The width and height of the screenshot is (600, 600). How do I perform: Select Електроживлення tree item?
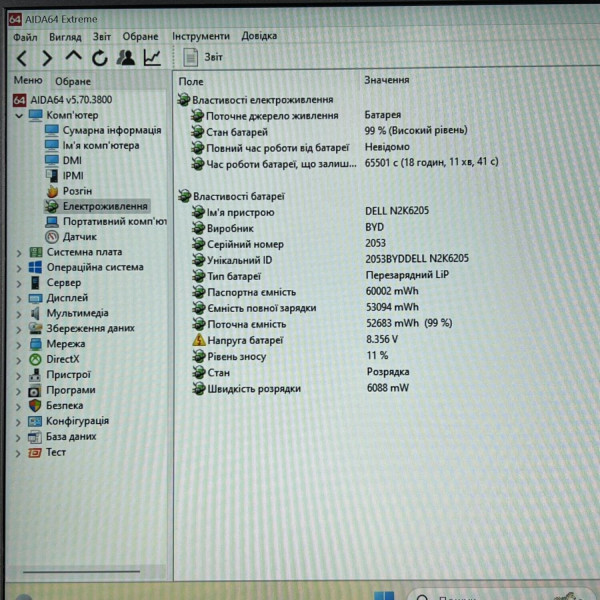97,206
